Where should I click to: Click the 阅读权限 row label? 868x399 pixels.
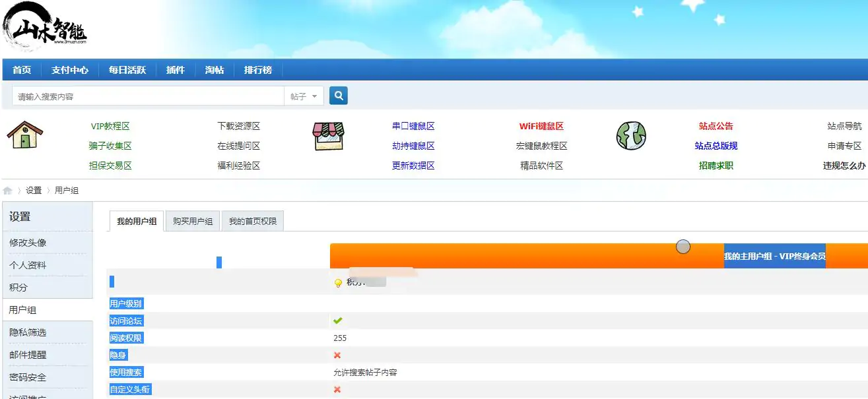[x=126, y=338]
